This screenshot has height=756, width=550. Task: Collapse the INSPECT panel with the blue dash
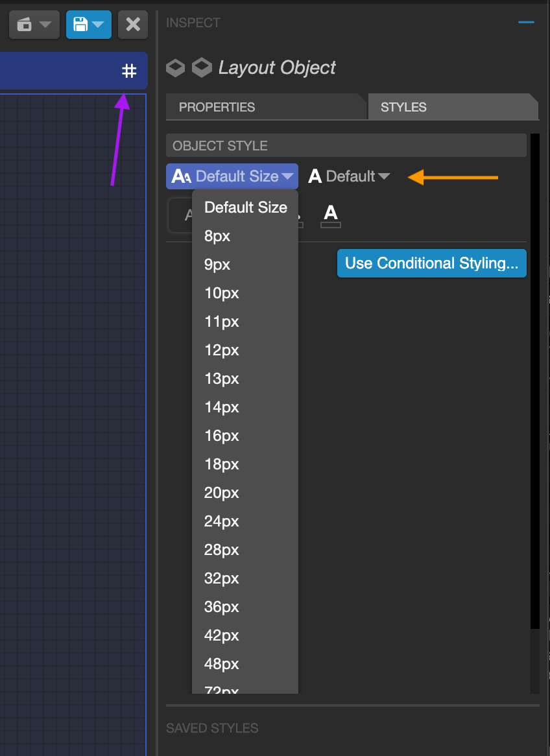pyautogui.click(x=527, y=22)
